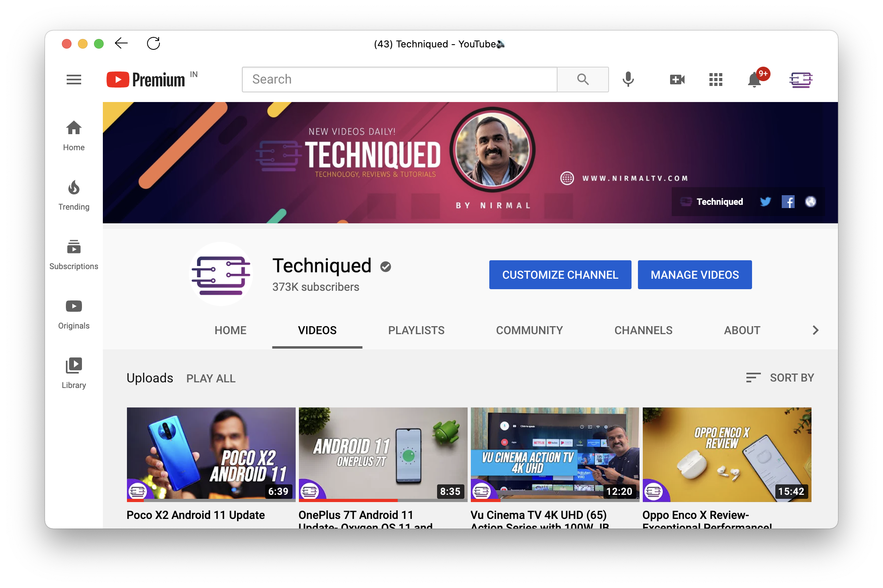
Task: Click the Techniqued channel avatar
Action: pos(221,274)
